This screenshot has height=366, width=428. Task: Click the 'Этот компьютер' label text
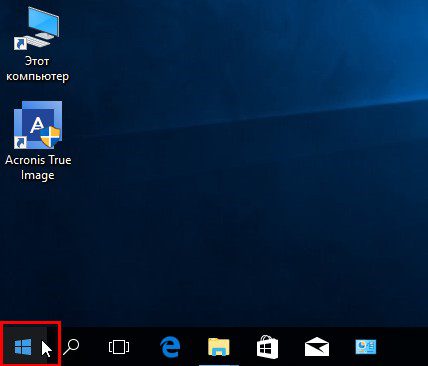point(37,69)
